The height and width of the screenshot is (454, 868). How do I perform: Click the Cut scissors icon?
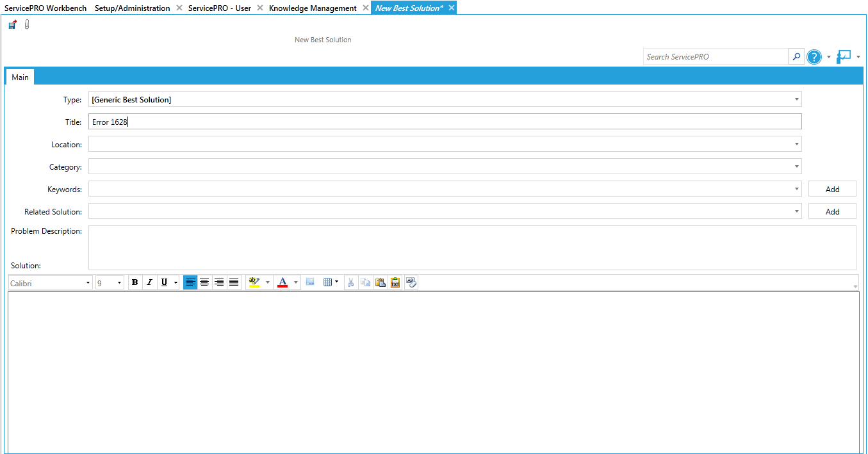(350, 282)
